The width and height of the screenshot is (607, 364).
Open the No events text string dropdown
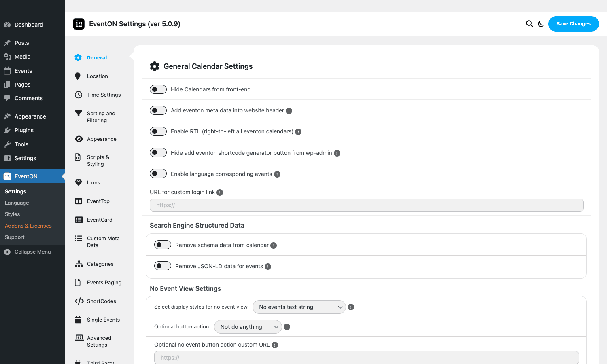[x=299, y=307]
